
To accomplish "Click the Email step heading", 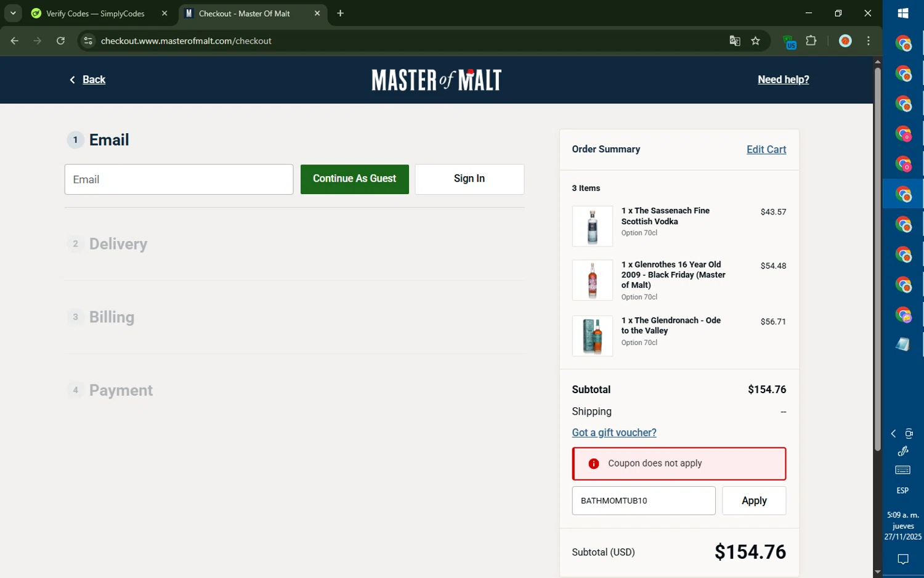I will (x=109, y=140).
